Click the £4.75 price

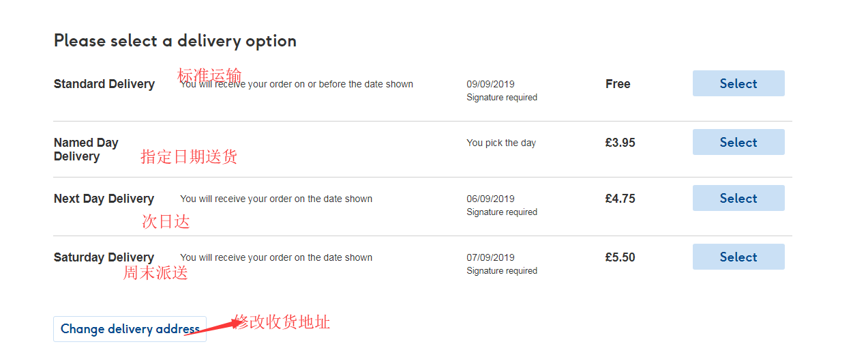tap(620, 199)
